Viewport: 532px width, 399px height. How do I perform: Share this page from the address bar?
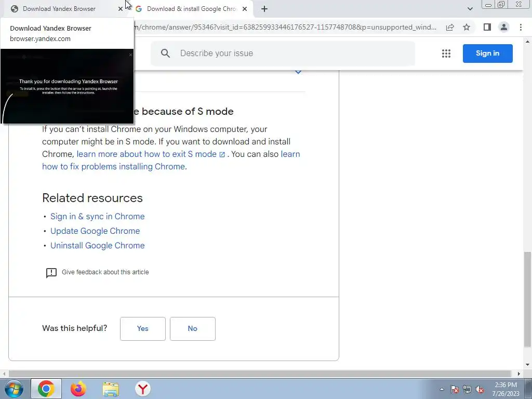click(450, 27)
